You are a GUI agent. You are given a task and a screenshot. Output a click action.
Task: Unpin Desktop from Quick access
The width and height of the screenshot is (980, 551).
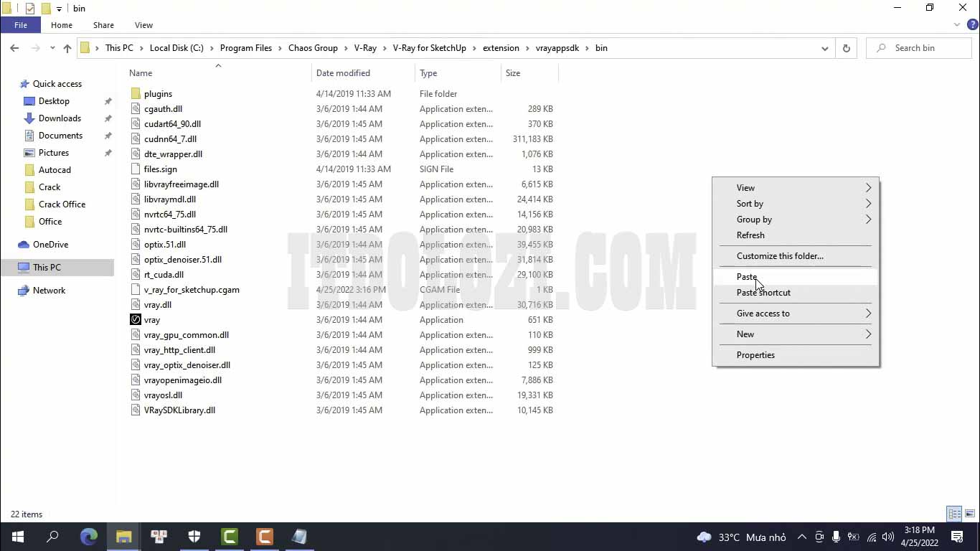[x=108, y=101]
